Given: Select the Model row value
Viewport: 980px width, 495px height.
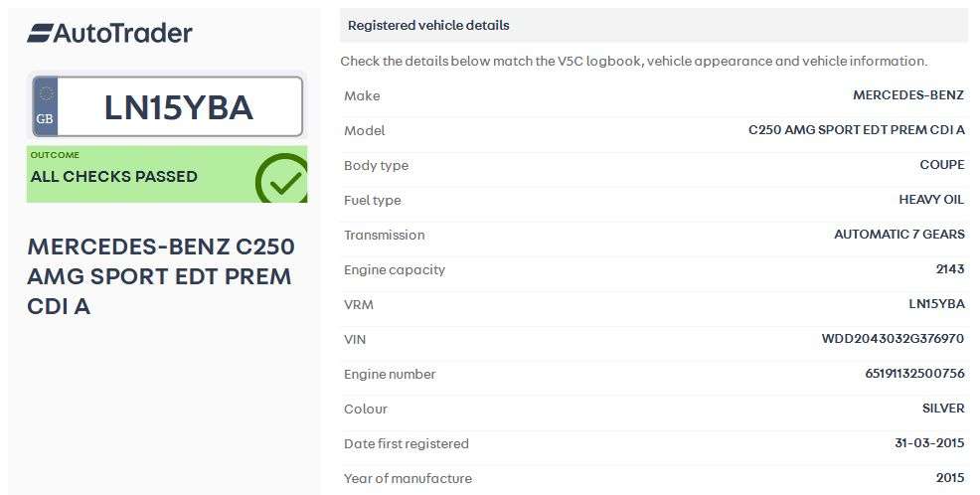Looking at the screenshot, I should tap(856, 130).
